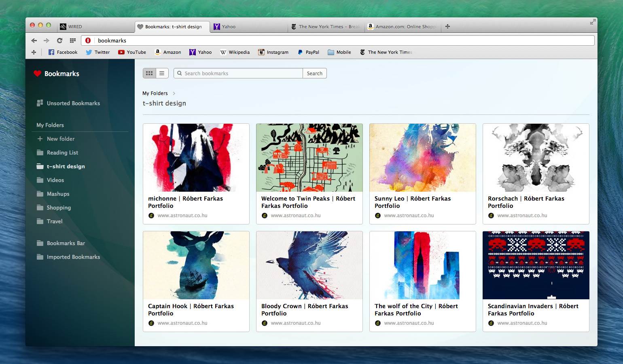Screen dimensions: 623x364
Task: Click the michonne | Róbert Farkas Portfolio title
Action: [x=185, y=202]
